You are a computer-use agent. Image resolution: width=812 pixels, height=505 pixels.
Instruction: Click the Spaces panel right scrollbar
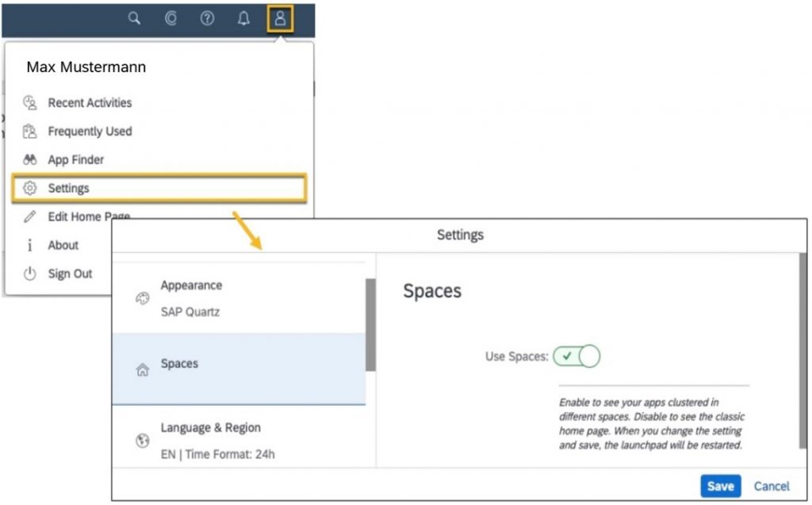[x=802, y=349]
